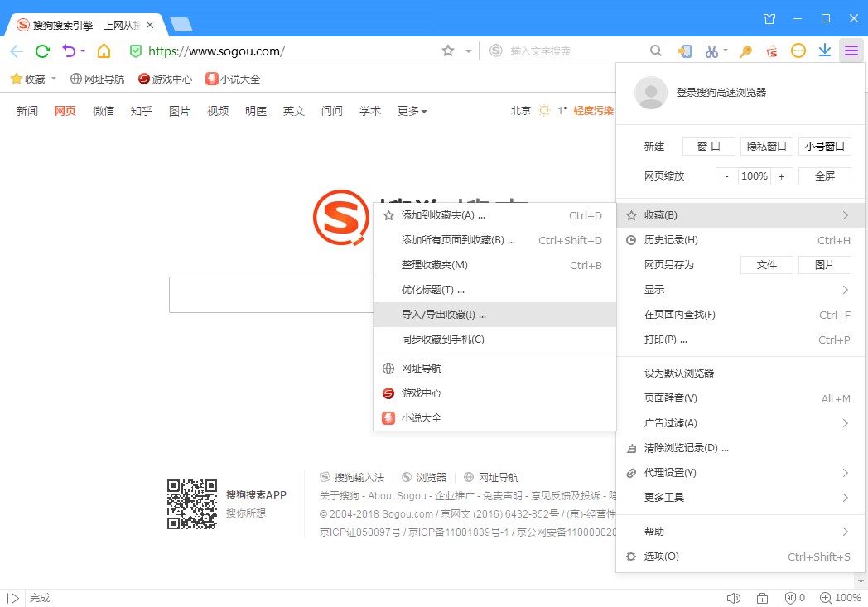Increase page zoom with plus button
The height and width of the screenshot is (607, 868).
point(782,176)
